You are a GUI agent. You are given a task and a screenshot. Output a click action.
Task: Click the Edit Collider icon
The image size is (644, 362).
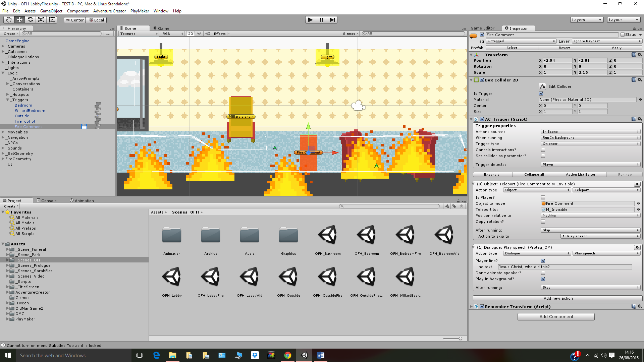coord(542,86)
